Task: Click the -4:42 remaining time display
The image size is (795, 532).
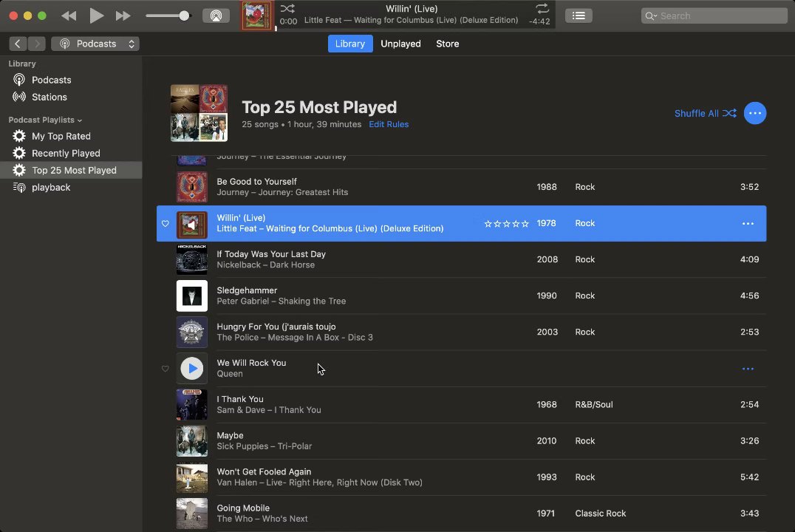Action: tap(539, 21)
